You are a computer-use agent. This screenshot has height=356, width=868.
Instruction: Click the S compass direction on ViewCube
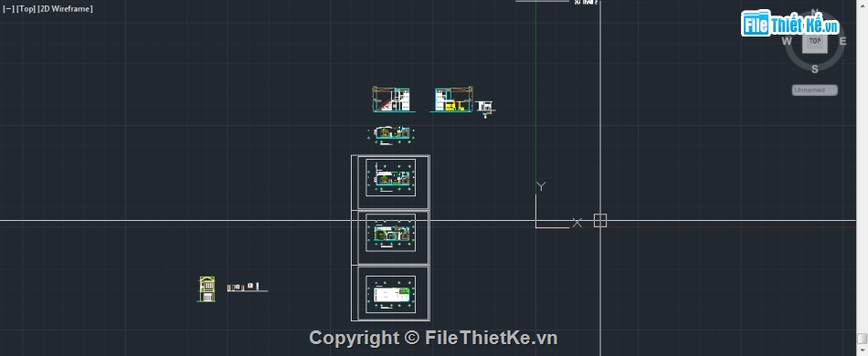coord(814,69)
